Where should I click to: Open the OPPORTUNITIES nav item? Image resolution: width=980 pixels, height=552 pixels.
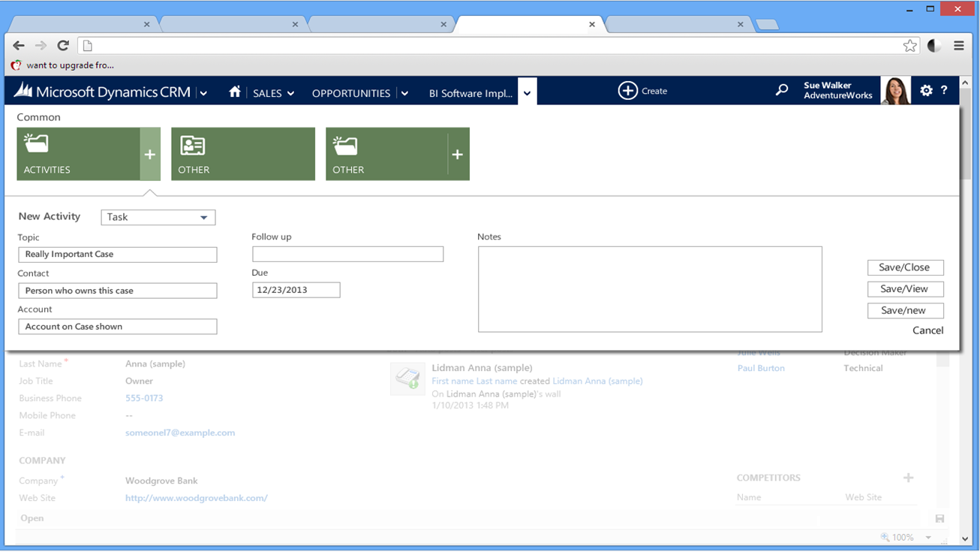pyautogui.click(x=350, y=93)
